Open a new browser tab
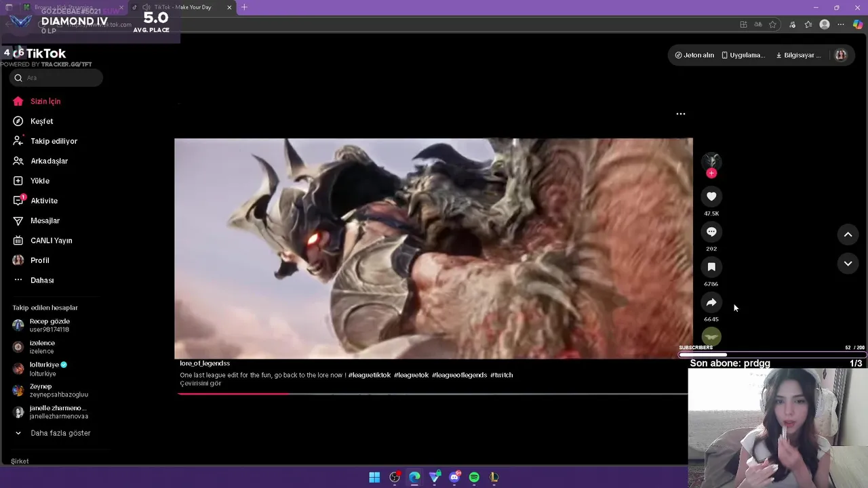 pyautogui.click(x=244, y=7)
